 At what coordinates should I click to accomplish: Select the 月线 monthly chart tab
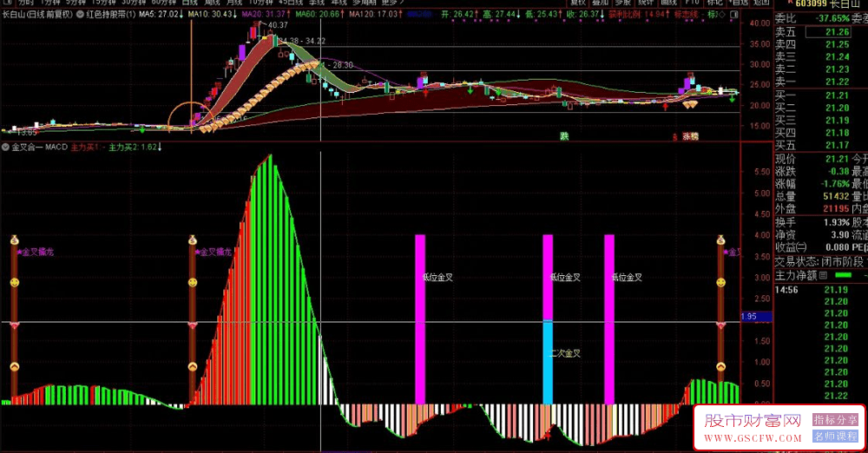[x=234, y=3]
